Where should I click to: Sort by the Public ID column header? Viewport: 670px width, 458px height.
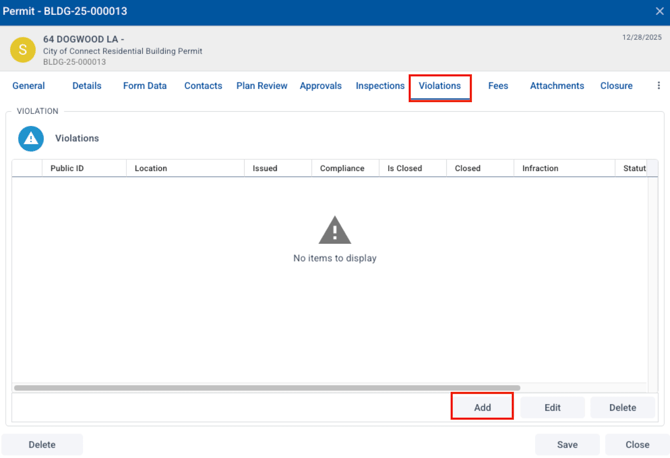click(x=67, y=169)
